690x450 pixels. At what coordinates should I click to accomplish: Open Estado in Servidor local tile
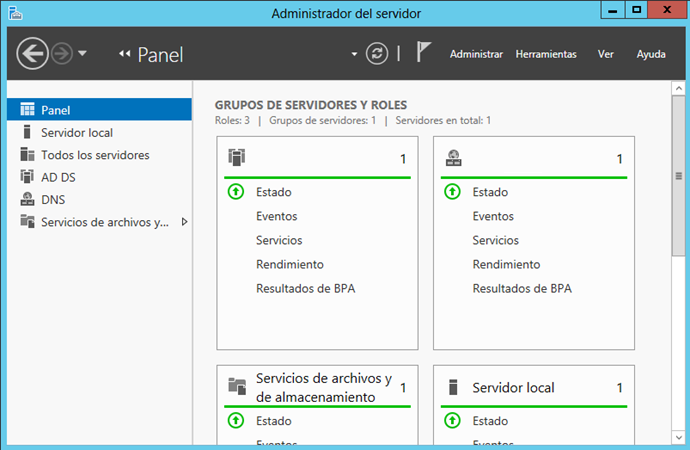point(490,421)
